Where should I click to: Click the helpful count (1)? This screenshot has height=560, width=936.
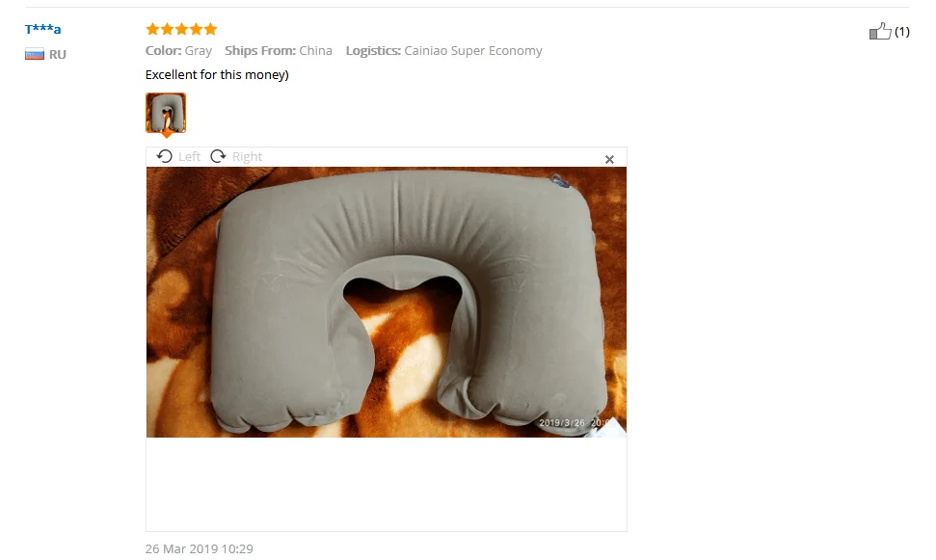tap(902, 32)
